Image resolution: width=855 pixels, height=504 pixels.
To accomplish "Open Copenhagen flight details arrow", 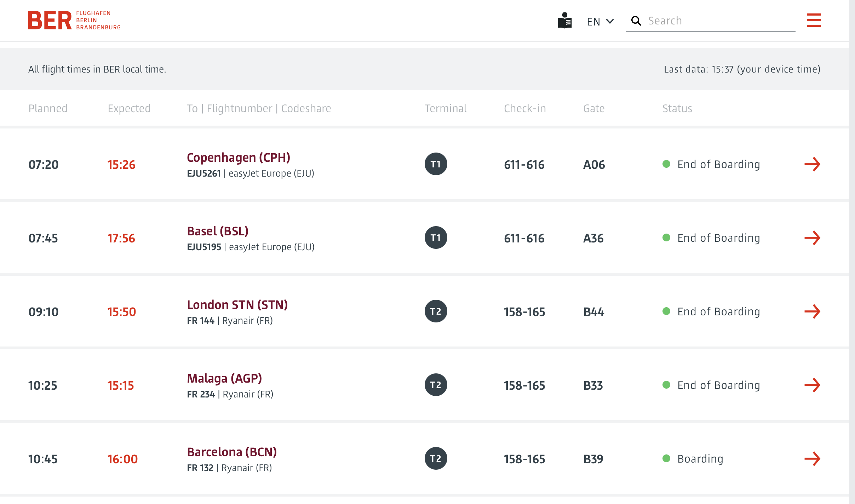I will [812, 164].
